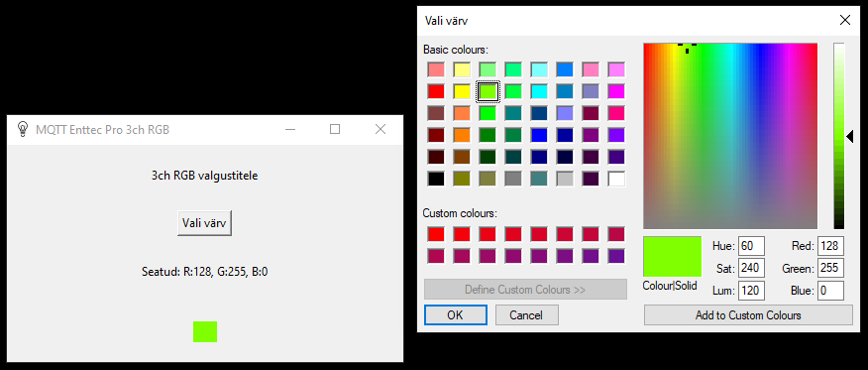This screenshot has width=868, height=370.
Task: Select the olive basic colour swatch
Action: 462,179
